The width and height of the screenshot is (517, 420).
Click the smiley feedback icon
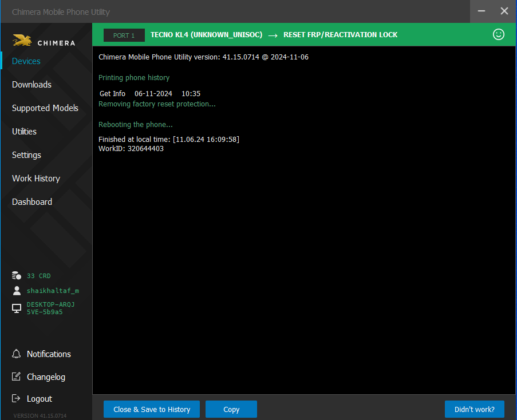click(x=498, y=34)
